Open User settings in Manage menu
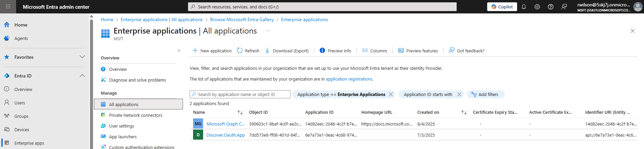644x149 pixels. coord(121,126)
